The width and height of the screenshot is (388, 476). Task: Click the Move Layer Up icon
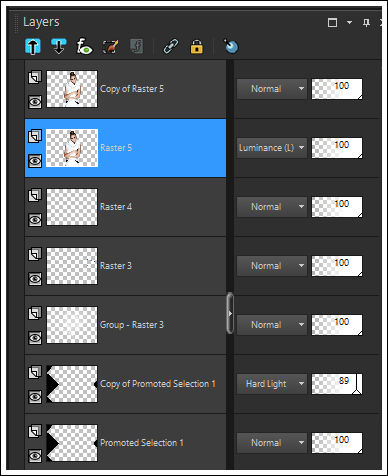point(33,46)
